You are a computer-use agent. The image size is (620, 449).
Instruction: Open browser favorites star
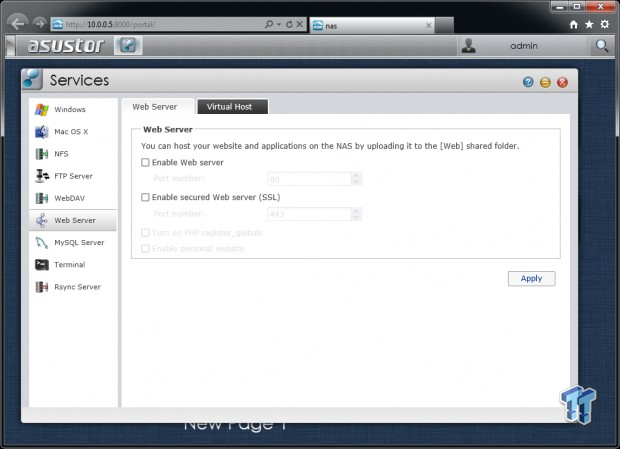point(589,25)
